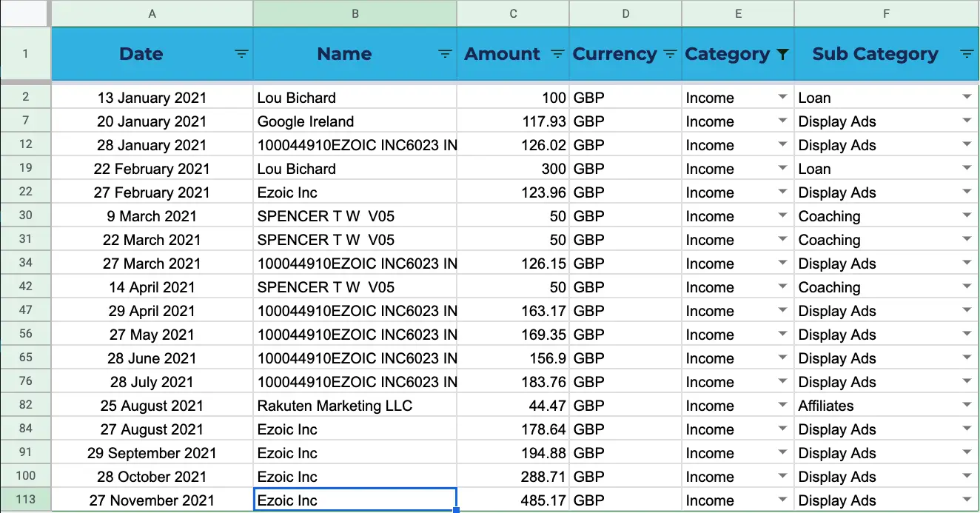This screenshot has height=513, width=980.
Task: Open the Category dropdown in the 27 November row
Action: click(782, 500)
